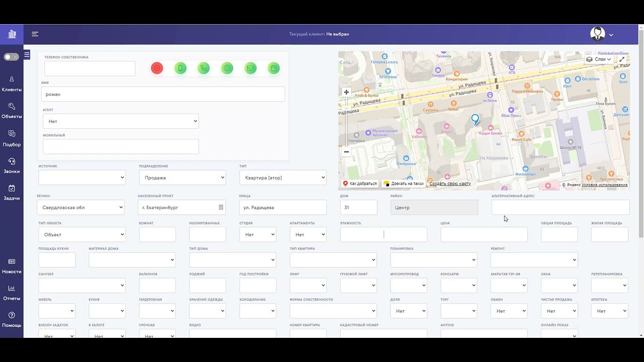Click the Год постройки input field

click(x=258, y=286)
